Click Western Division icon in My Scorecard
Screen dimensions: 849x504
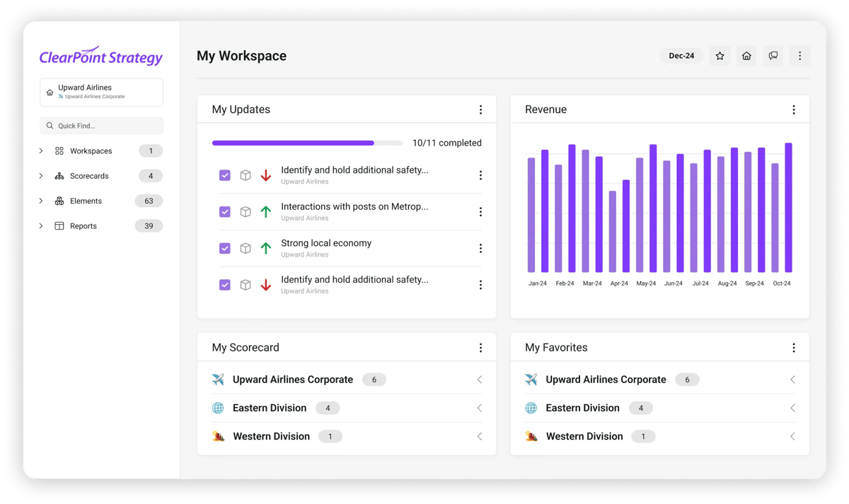click(x=219, y=436)
